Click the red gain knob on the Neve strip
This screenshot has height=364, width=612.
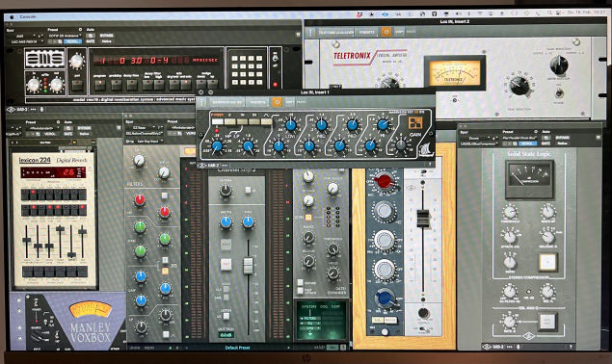coord(384,181)
